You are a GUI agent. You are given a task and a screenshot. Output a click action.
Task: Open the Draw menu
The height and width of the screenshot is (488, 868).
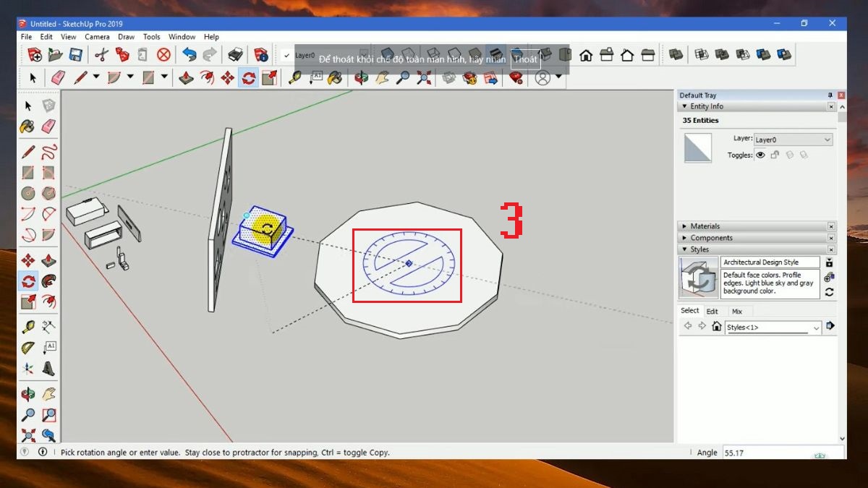click(126, 37)
